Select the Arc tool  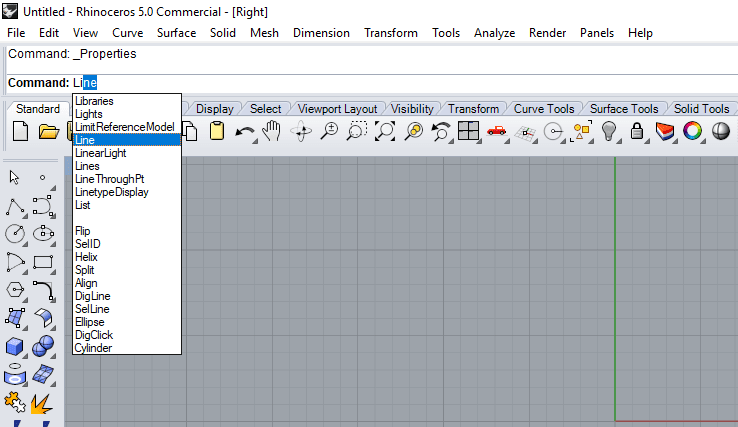point(15,262)
